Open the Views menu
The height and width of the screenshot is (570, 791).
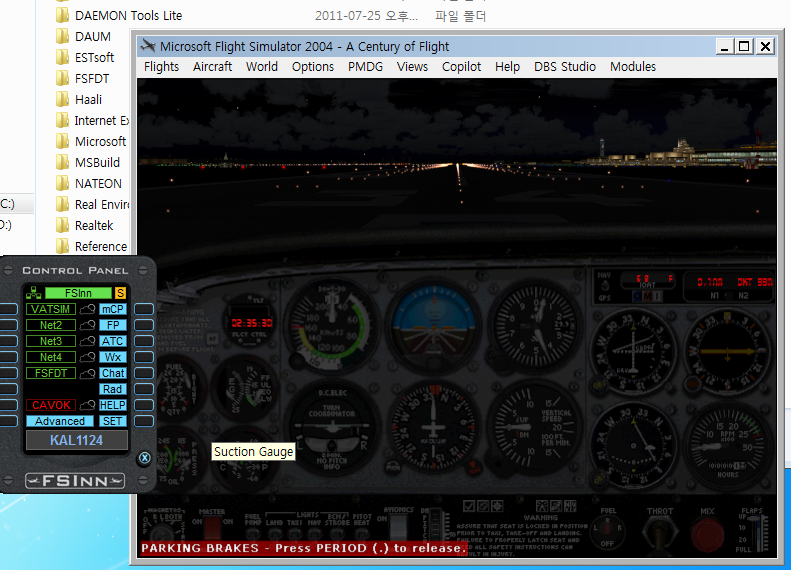(412, 67)
